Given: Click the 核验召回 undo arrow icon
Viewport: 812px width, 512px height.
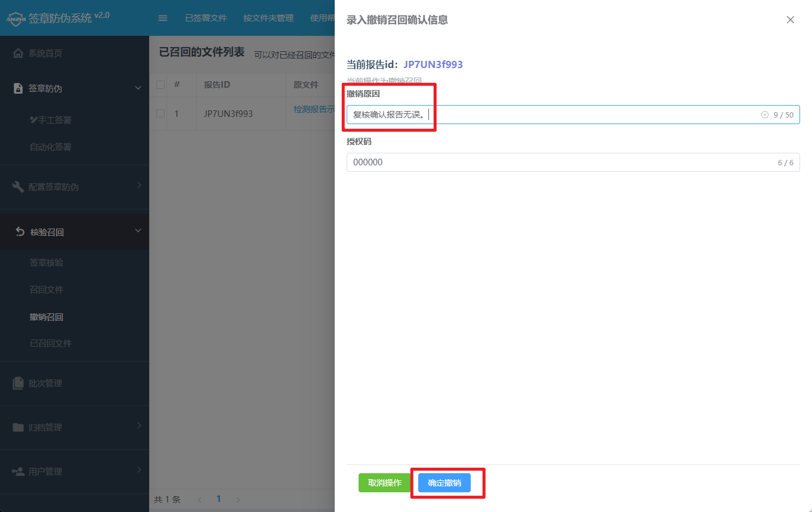Looking at the screenshot, I should click(20, 232).
